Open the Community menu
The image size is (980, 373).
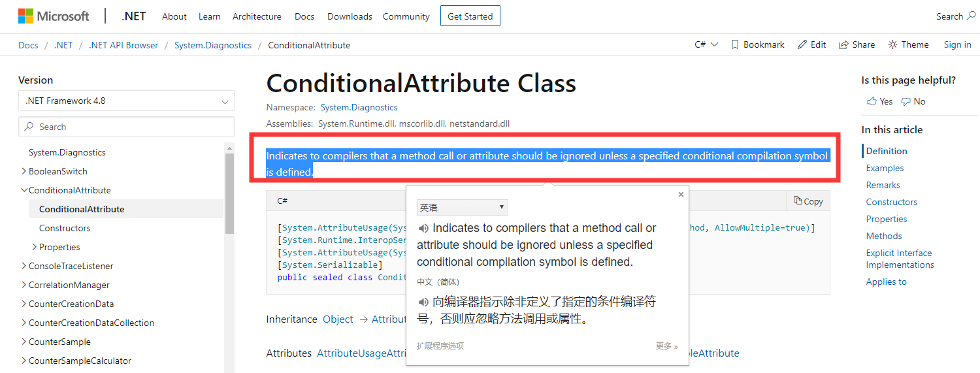click(406, 16)
